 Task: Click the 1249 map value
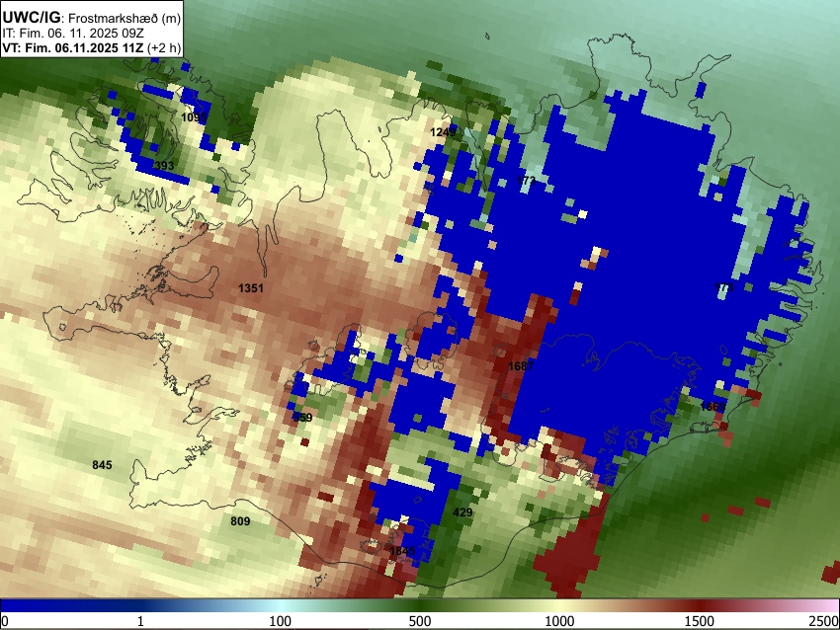[443, 131]
